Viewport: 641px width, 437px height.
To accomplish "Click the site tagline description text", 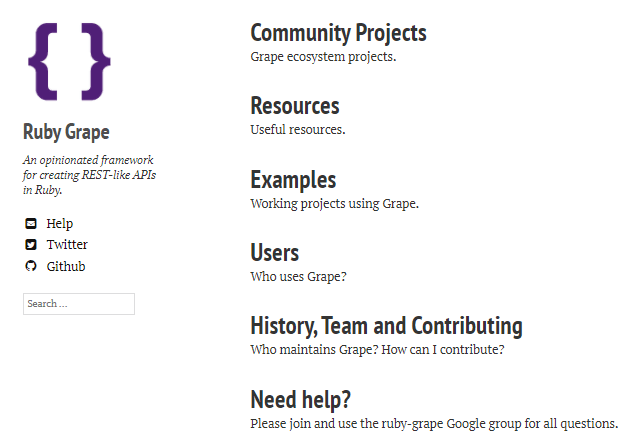I will (89, 175).
